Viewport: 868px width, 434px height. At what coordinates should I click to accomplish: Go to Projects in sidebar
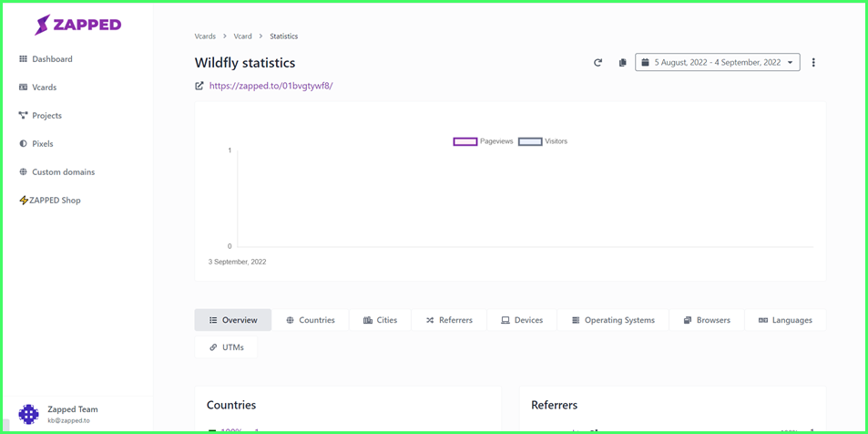(x=47, y=115)
